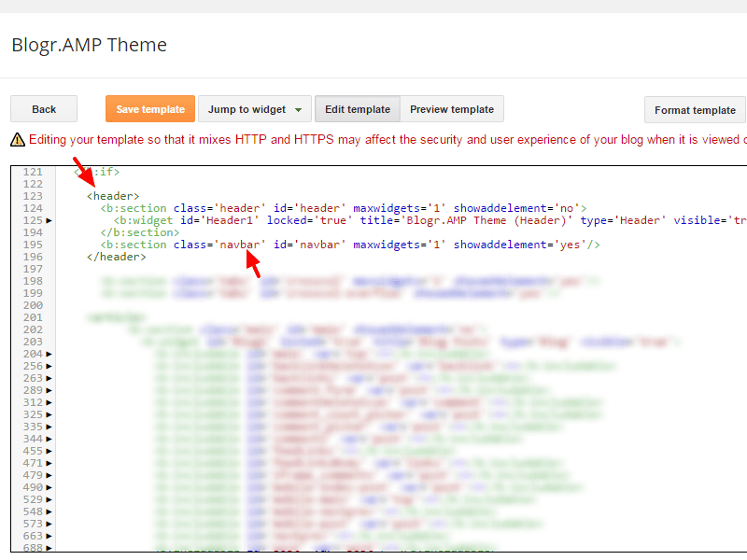Click class='header' value on line 124

click(x=219, y=208)
